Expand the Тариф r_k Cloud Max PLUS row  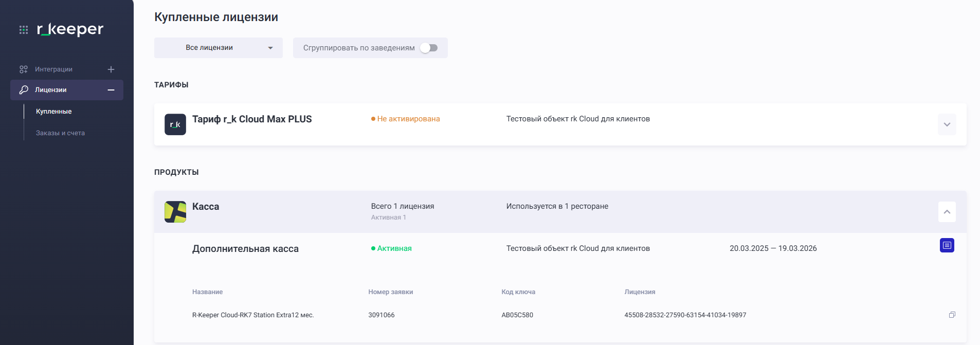coord(947,124)
